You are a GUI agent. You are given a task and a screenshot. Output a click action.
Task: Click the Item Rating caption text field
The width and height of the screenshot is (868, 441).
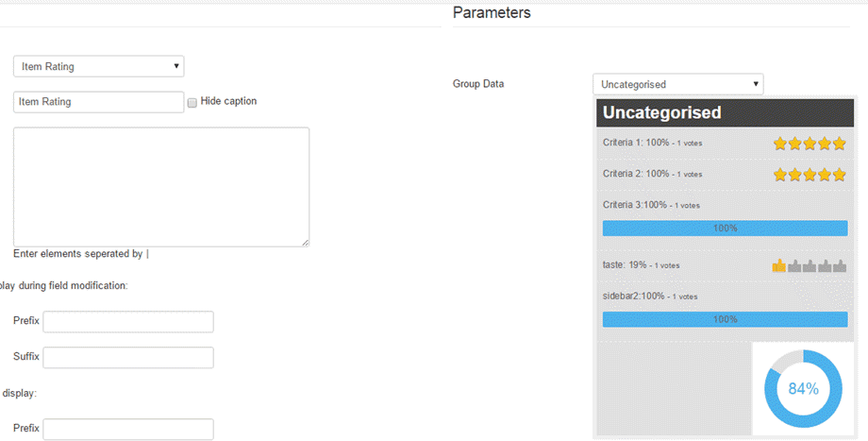tap(98, 102)
